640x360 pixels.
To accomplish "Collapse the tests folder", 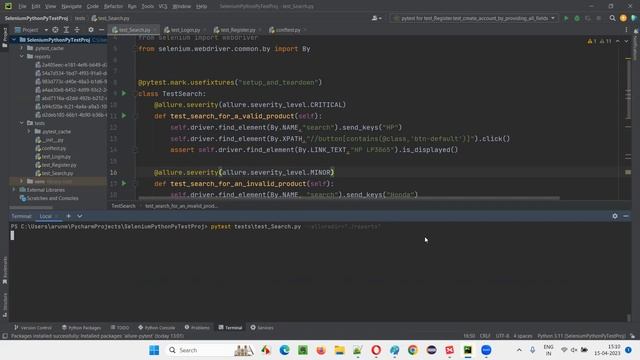I will (x=22, y=123).
